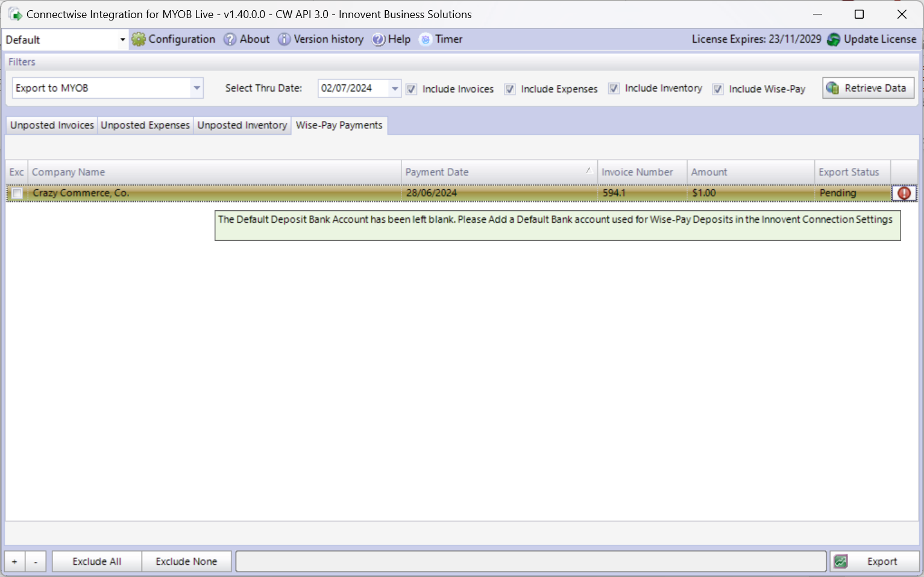Click the Default Deposit Bank Account warning tooltip
Image resolution: width=924 pixels, height=577 pixels.
point(558,226)
